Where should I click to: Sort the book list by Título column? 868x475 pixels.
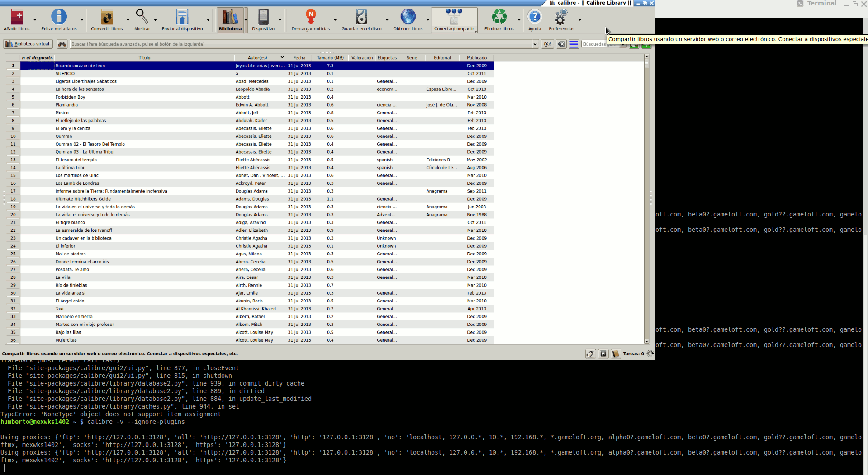point(144,58)
